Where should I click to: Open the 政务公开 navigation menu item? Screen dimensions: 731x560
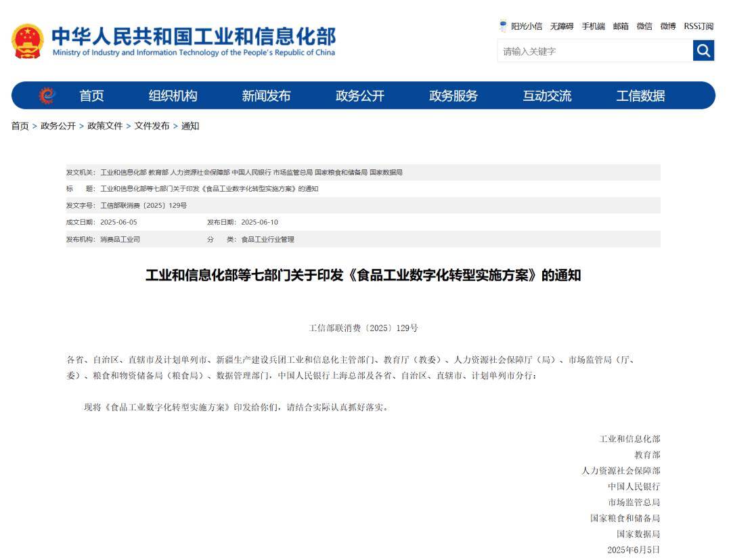tap(361, 96)
